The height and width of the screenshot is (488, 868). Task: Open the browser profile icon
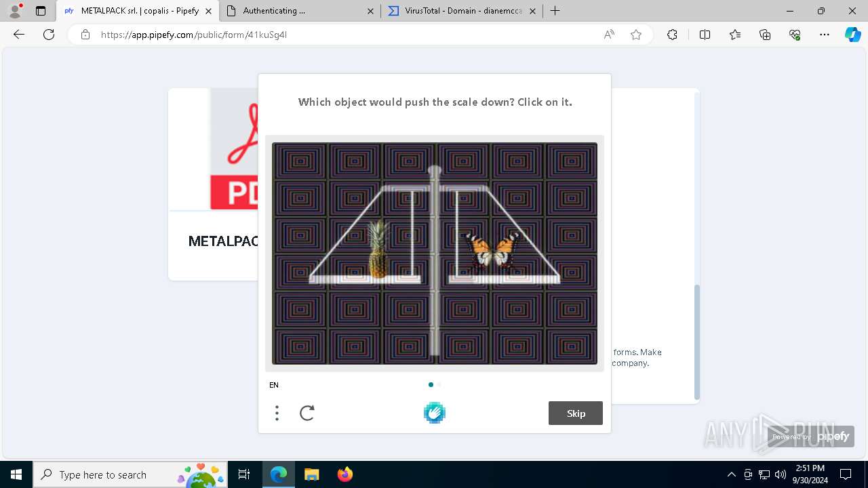pos(15,11)
